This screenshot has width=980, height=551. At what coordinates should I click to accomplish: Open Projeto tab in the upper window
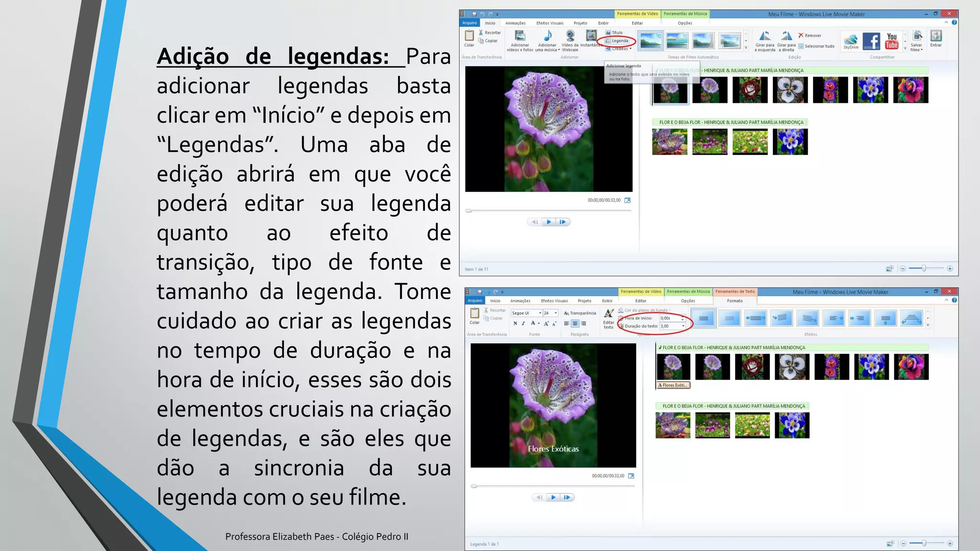(x=580, y=23)
